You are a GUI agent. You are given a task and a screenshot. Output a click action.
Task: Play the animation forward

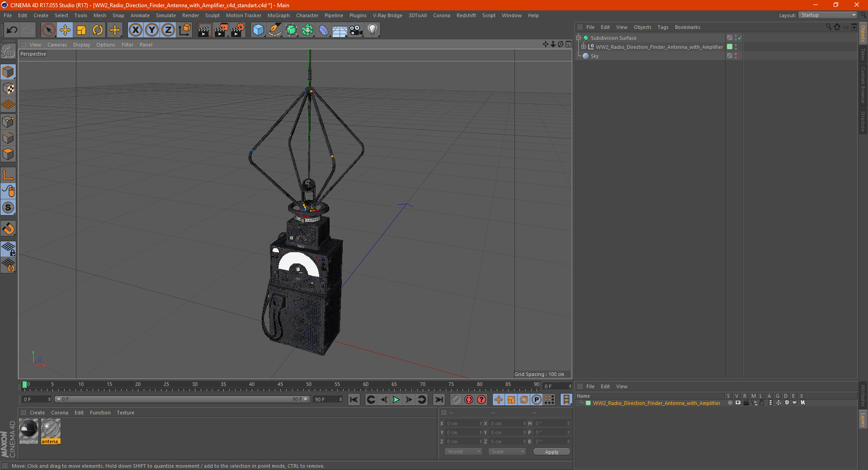click(x=396, y=399)
